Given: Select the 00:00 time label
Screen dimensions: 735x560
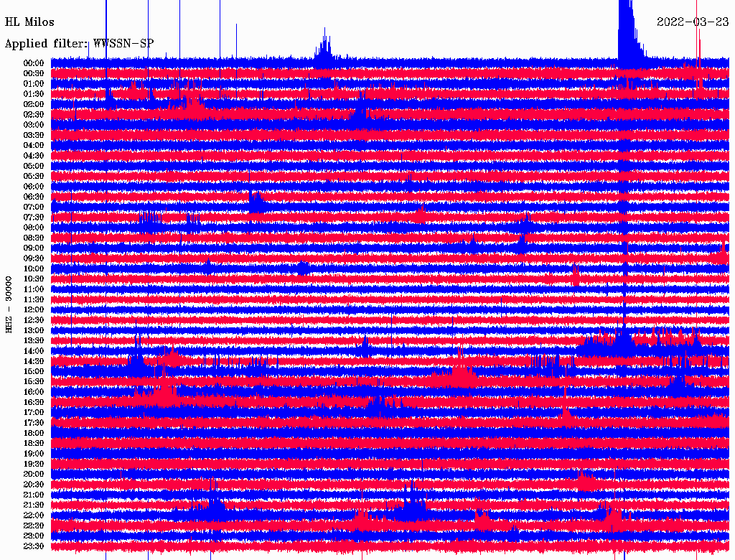Looking at the screenshot, I should pos(34,63).
